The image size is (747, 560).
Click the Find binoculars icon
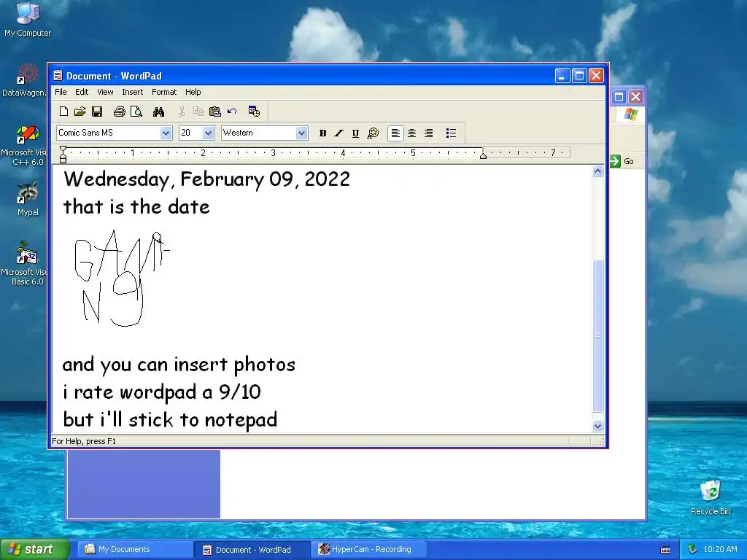(x=158, y=112)
